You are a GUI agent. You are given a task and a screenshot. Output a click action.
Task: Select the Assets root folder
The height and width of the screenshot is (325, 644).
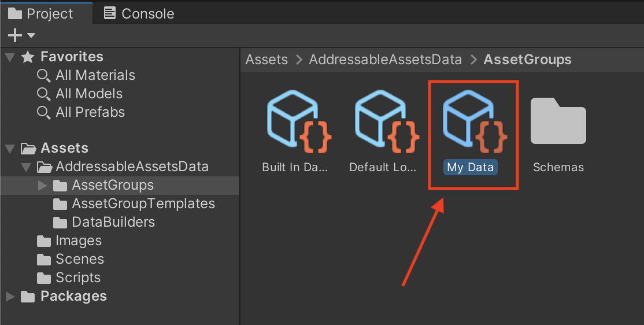pos(65,148)
